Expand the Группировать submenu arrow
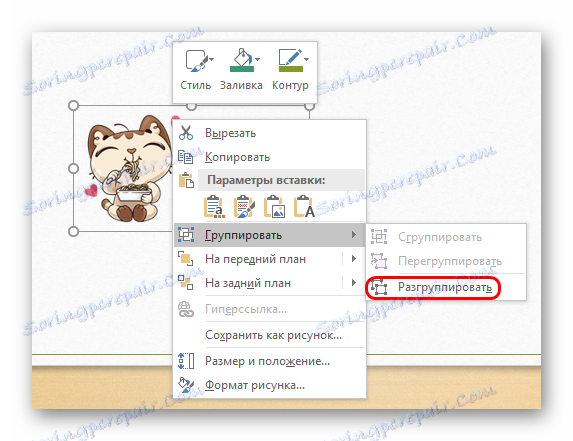573x441 pixels. point(354,235)
